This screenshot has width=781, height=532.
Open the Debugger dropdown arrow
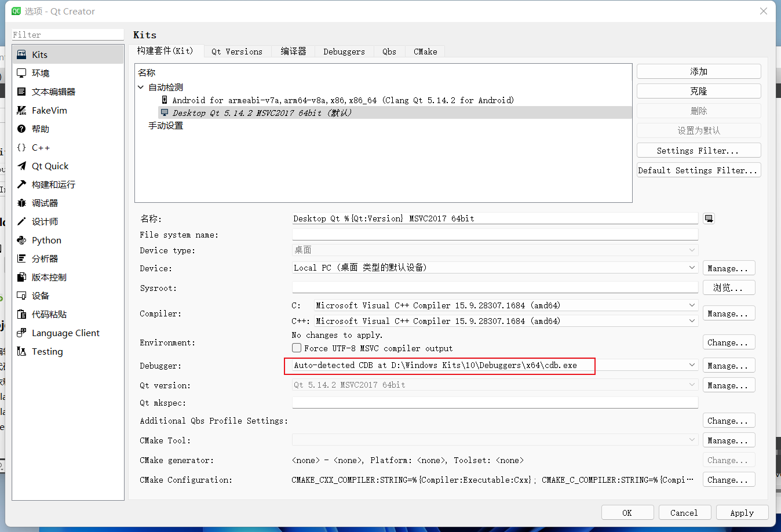pyautogui.click(x=692, y=365)
